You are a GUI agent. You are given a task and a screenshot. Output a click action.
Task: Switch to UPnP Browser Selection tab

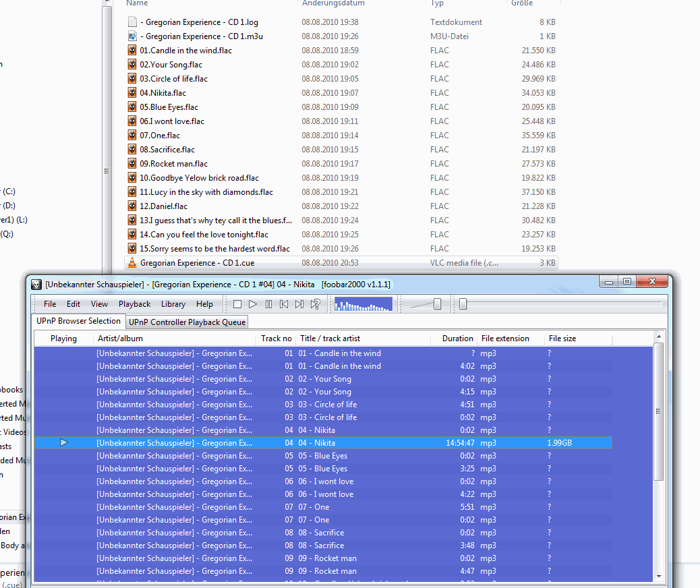point(79,321)
